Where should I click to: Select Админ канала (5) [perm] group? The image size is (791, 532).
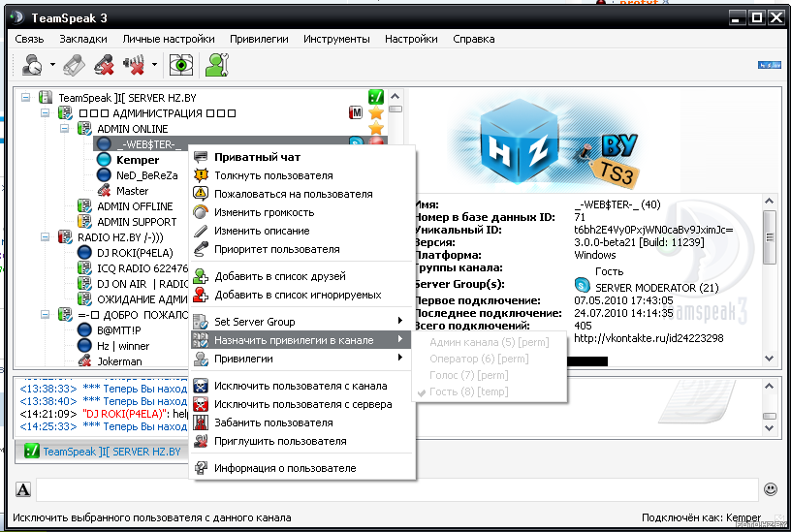pyautogui.click(x=489, y=342)
